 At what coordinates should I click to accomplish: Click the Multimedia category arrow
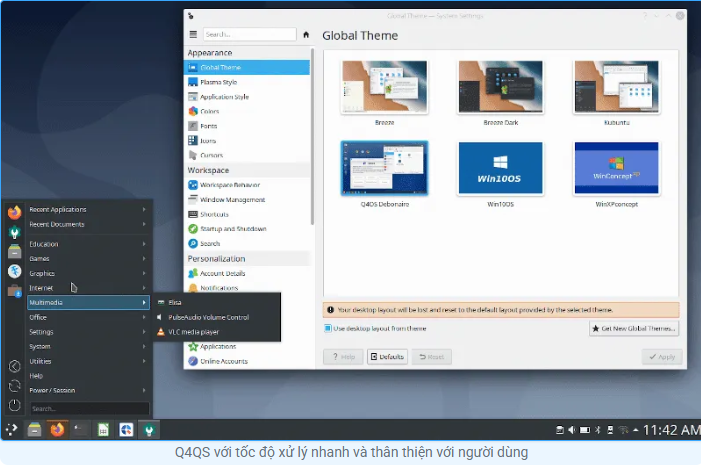point(144,303)
